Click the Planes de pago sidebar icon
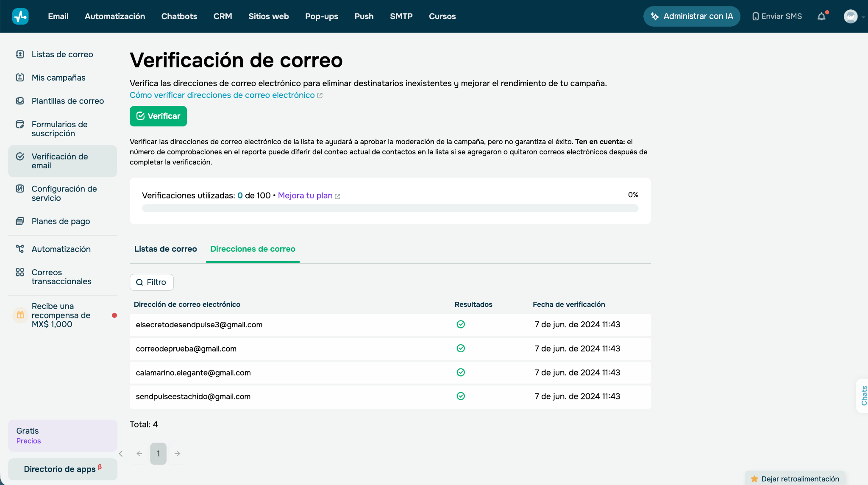 pyautogui.click(x=20, y=221)
